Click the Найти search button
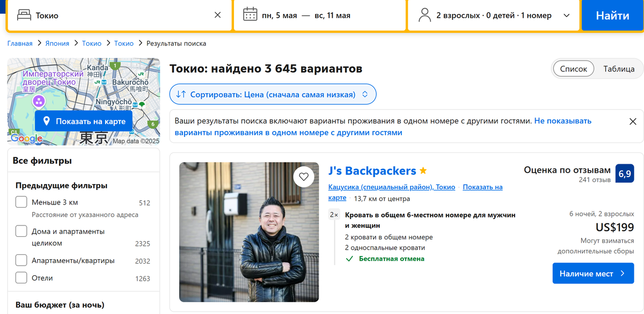The image size is (644, 314). [x=612, y=16]
